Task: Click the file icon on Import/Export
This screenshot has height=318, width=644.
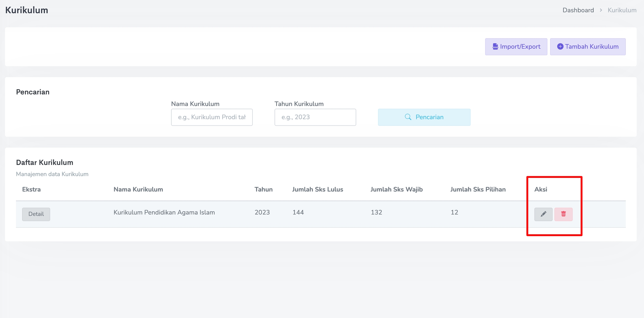Action: [495, 47]
